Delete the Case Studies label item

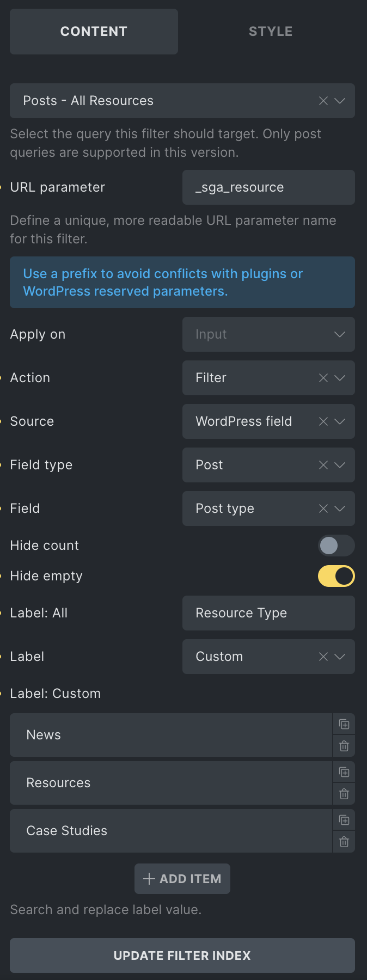click(x=344, y=842)
